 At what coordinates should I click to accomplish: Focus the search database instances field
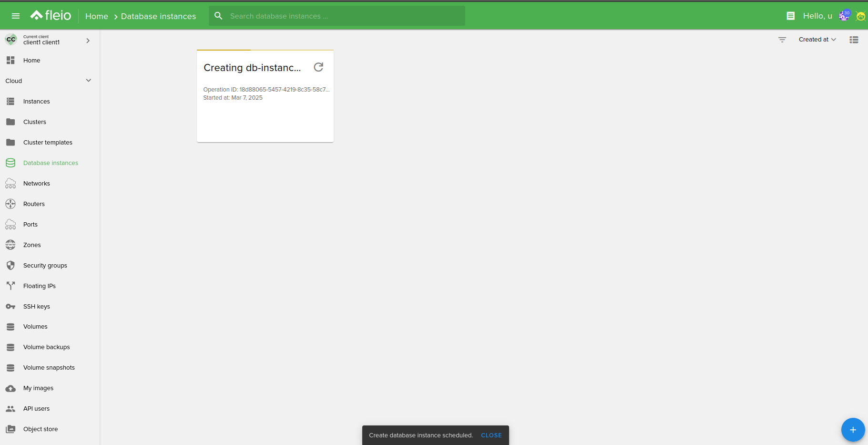click(x=343, y=16)
